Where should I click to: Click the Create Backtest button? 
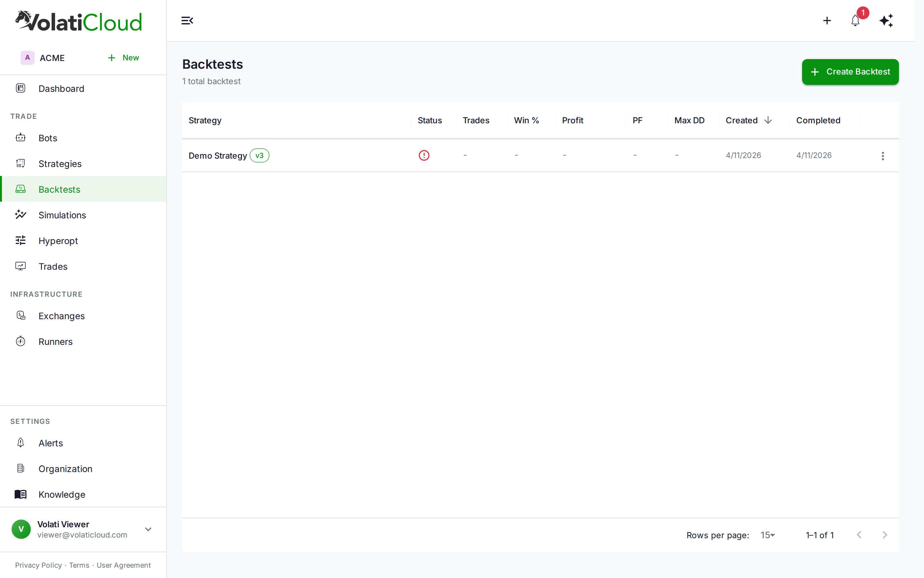tap(850, 72)
